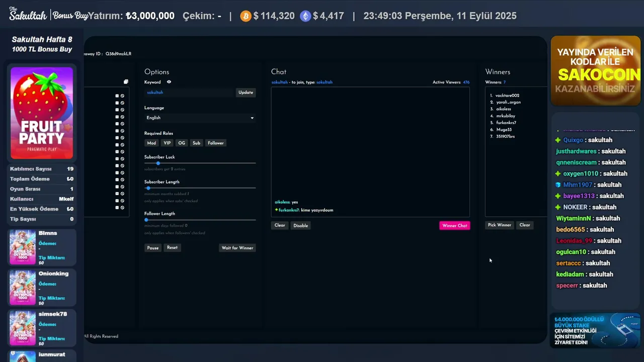Click the Ethereum price icon in top bar
The image size is (644, 362).
point(305,16)
